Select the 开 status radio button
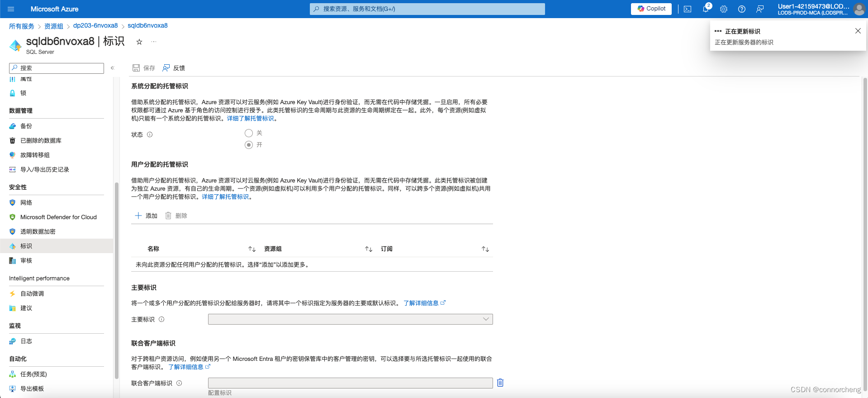The image size is (868, 398). [x=249, y=145]
